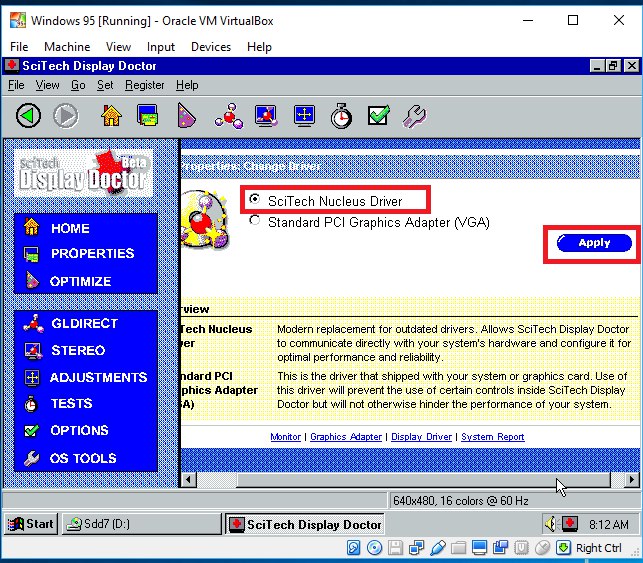Viewport: 643px width, 563px height.
Task: Click Display Doctor red tray icon
Action: pyautogui.click(x=570, y=524)
